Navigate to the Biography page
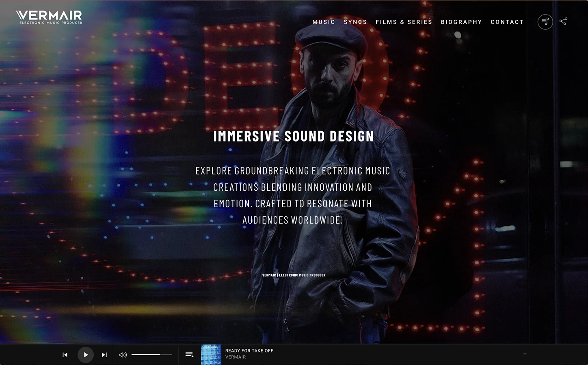 click(461, 22)
